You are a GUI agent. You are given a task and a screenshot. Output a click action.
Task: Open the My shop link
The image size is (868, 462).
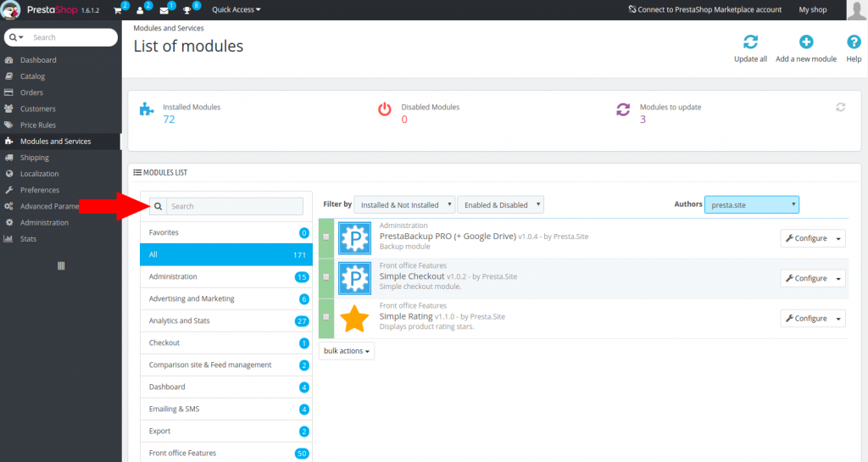[x=813, y=9]
